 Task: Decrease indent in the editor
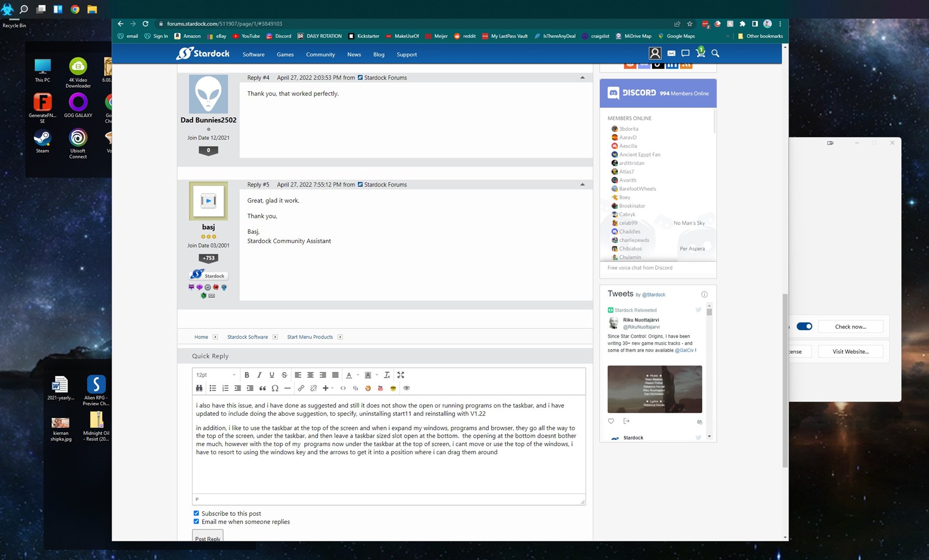click(238, 388)
